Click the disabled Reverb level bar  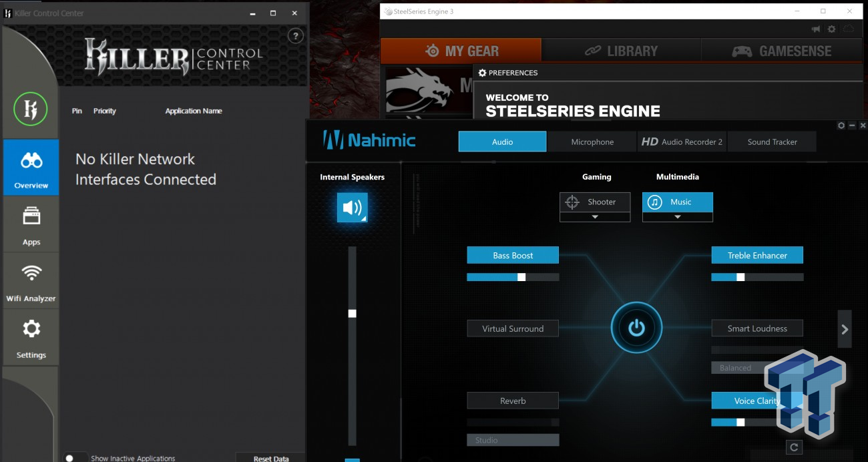coord(513,422)
